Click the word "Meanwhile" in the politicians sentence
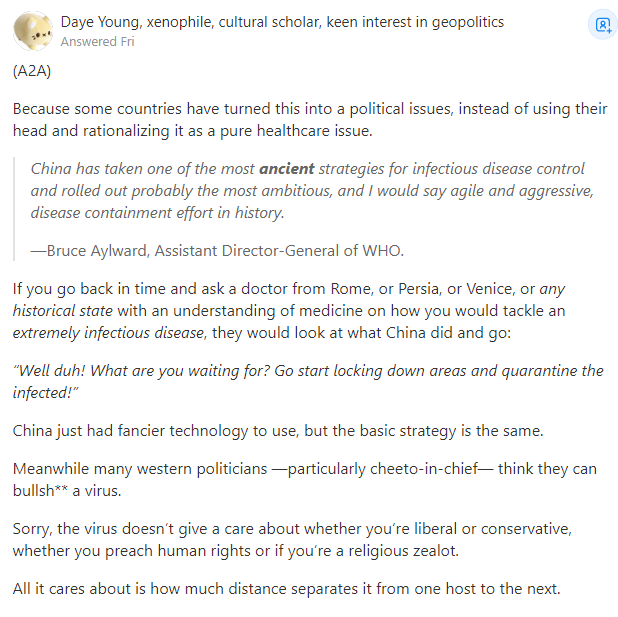The width and height of the screenshot is (618, 617). 50,468
